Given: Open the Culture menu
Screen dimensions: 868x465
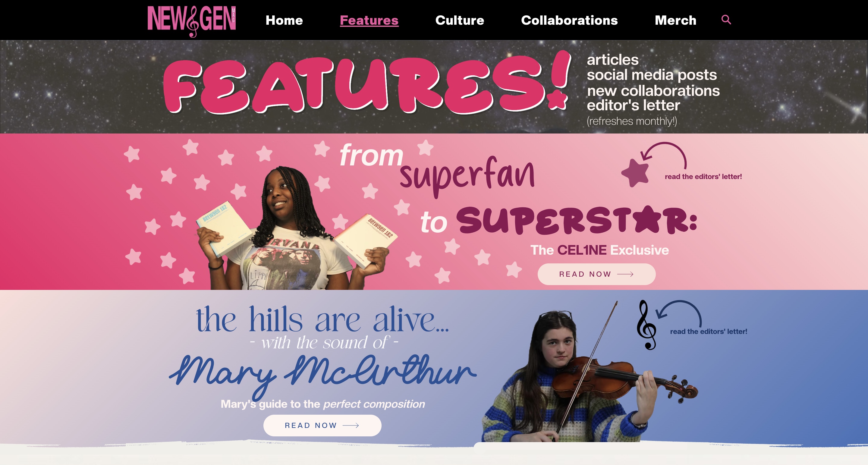Looking at the screenshot, I should 460,20.
